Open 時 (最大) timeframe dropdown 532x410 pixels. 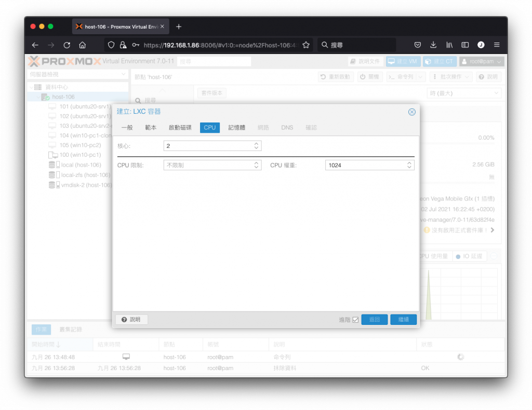point(463,93)
